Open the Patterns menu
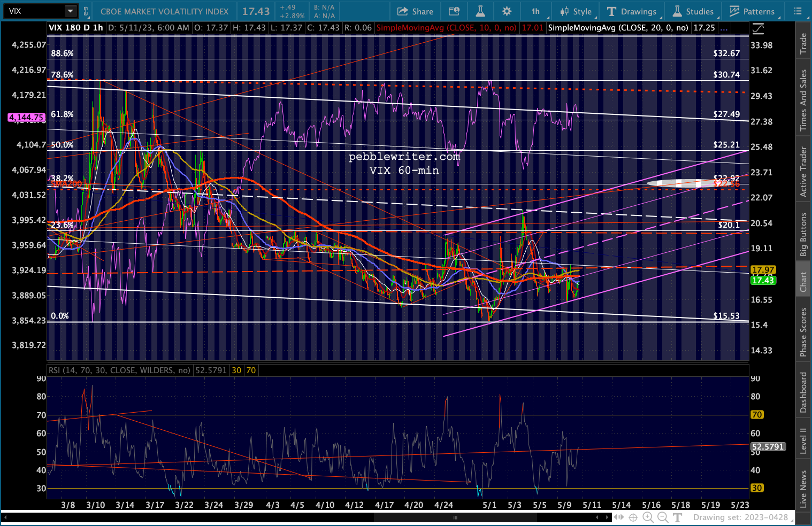Image resolution: width=812 pixels, height=526 pixels. (x=752, y=11)
